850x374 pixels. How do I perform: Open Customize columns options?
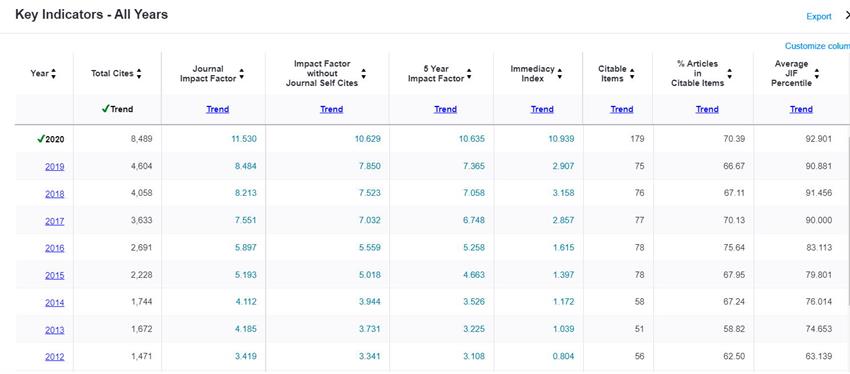point(817,46)
